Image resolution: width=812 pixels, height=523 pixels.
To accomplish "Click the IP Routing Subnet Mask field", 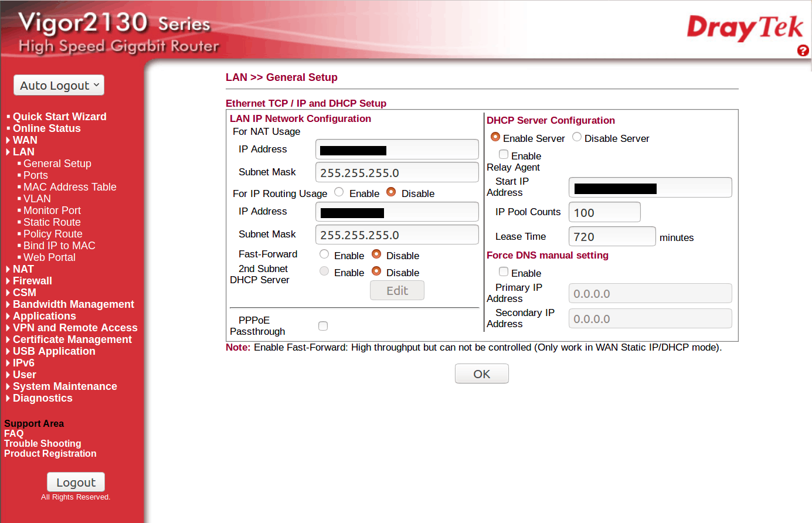I will 397,235.
